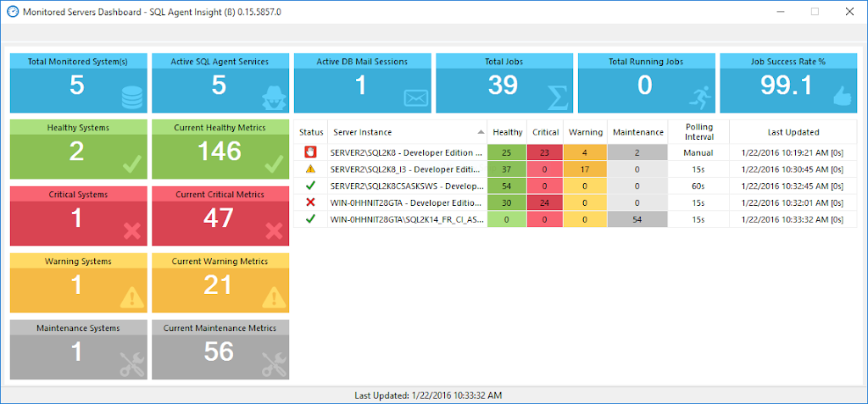This screenshot has width=868, height=404.
Task: Select the WIN-0HHNIT28GTA - Developer Edition instance name
Action: pyautogui.click(x=406, y=202)
